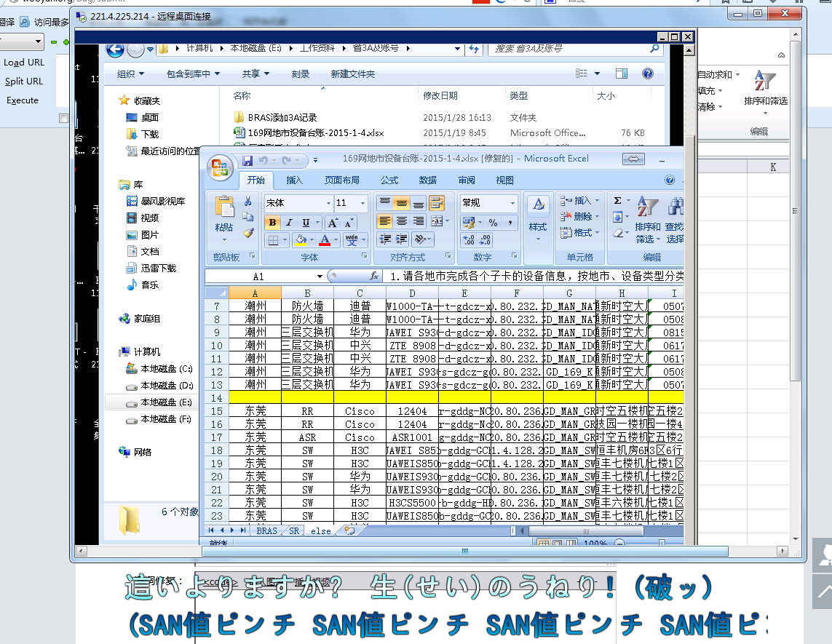Align text left
Image resolution: width=832 pixels, height=644 pixels.
(384, 221)
